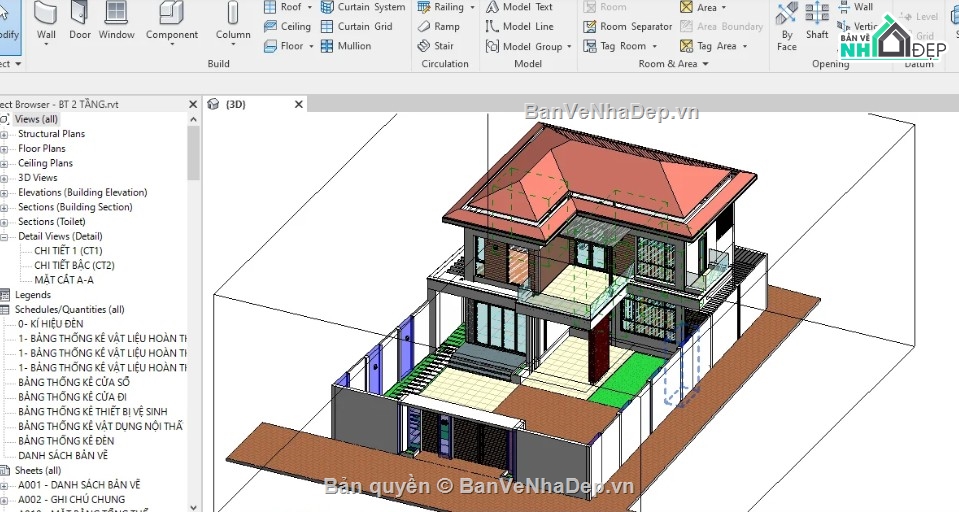Select the Window tool
The height and width of the screenshot is (512, 959).
tap(116, 21)
